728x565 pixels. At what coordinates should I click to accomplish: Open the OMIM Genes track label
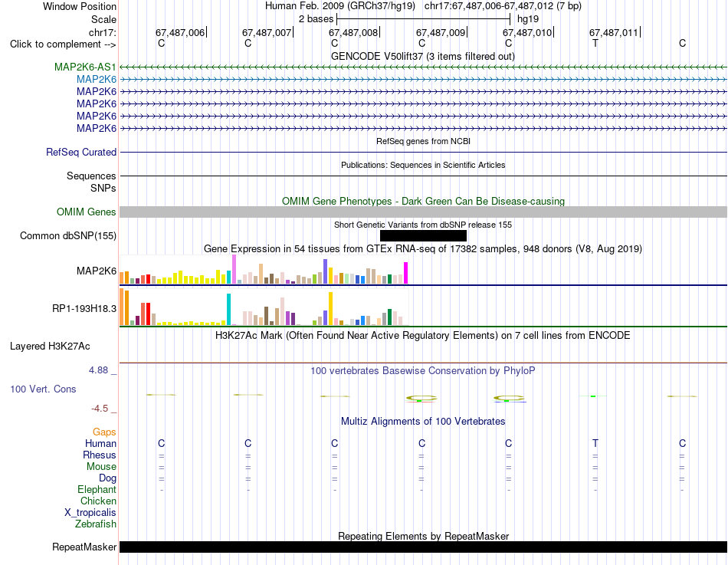pos(87,212)
